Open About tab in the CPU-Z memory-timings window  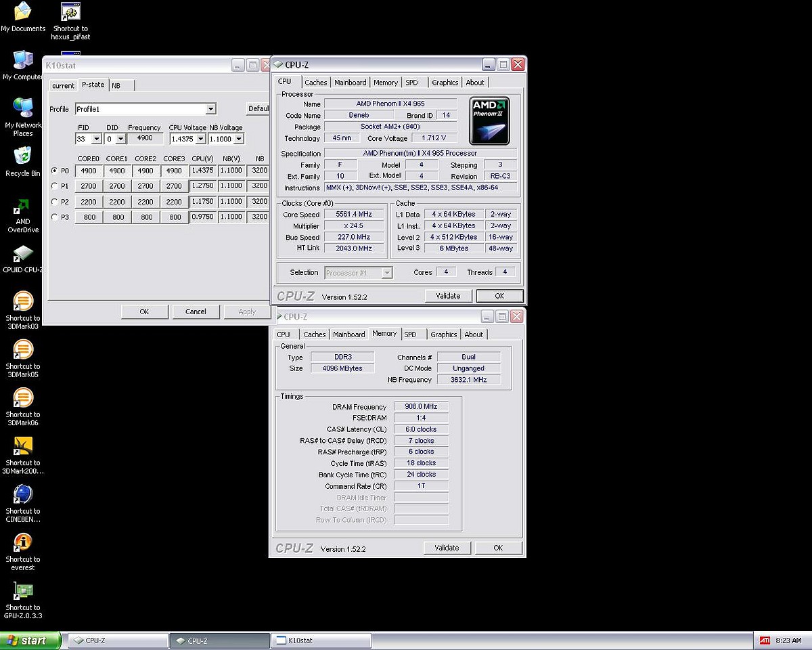coord(474,334)
